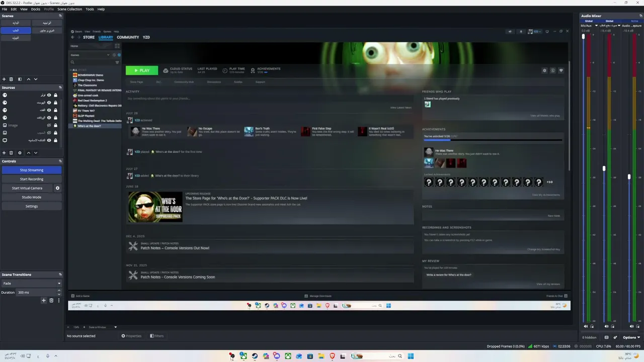Open the File menu
644x362 pixels.
click(5, 9)
